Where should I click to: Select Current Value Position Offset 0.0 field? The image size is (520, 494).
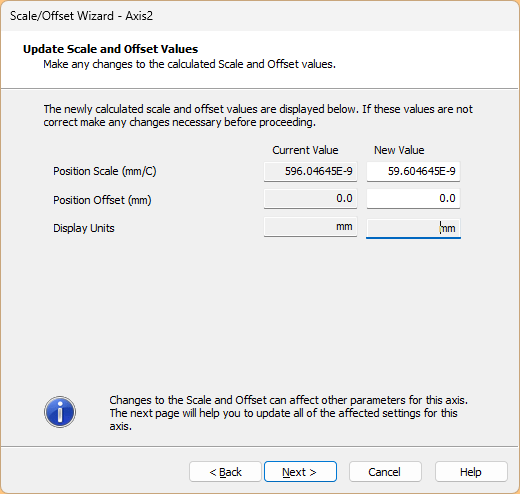point(310,199)
